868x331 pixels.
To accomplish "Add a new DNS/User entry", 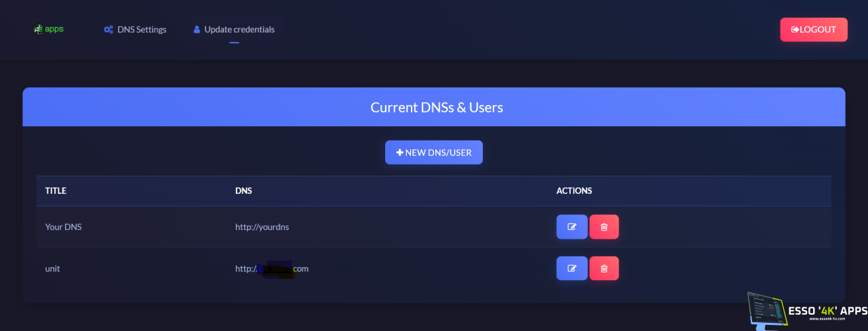I will [x=433, y=153].
